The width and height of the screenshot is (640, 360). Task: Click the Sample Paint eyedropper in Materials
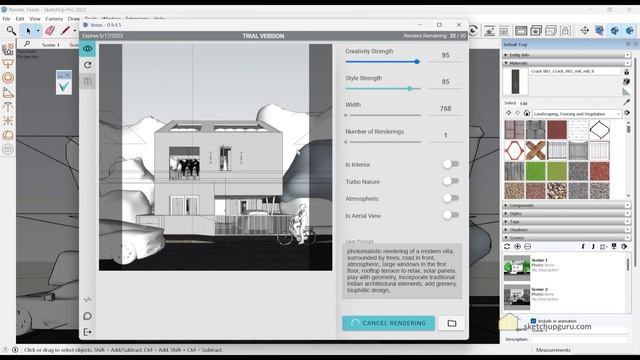click(627, 102)
